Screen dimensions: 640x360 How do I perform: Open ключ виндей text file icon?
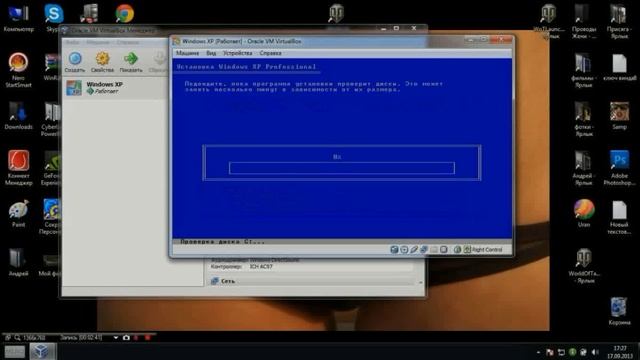point(619,67)
